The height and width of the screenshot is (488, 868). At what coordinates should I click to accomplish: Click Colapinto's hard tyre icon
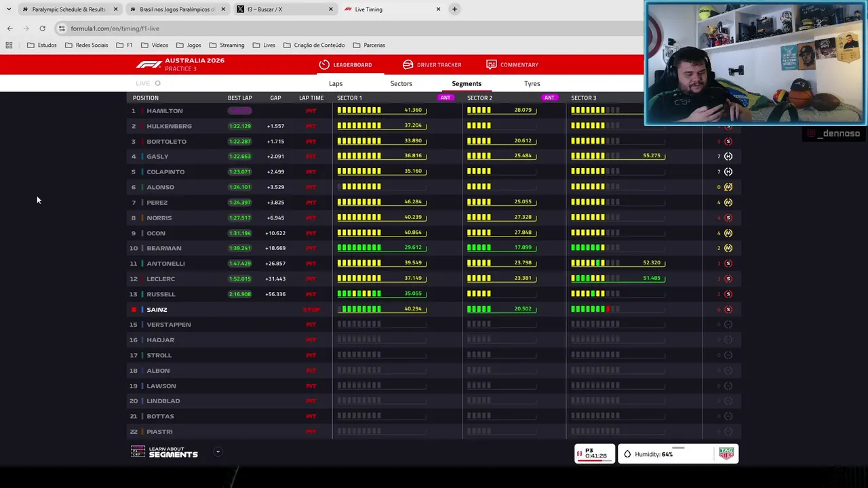tap(728, 171)
